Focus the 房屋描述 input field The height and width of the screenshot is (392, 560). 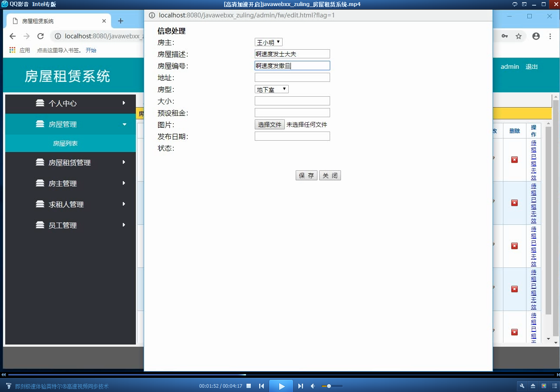(x=292, y=54)
